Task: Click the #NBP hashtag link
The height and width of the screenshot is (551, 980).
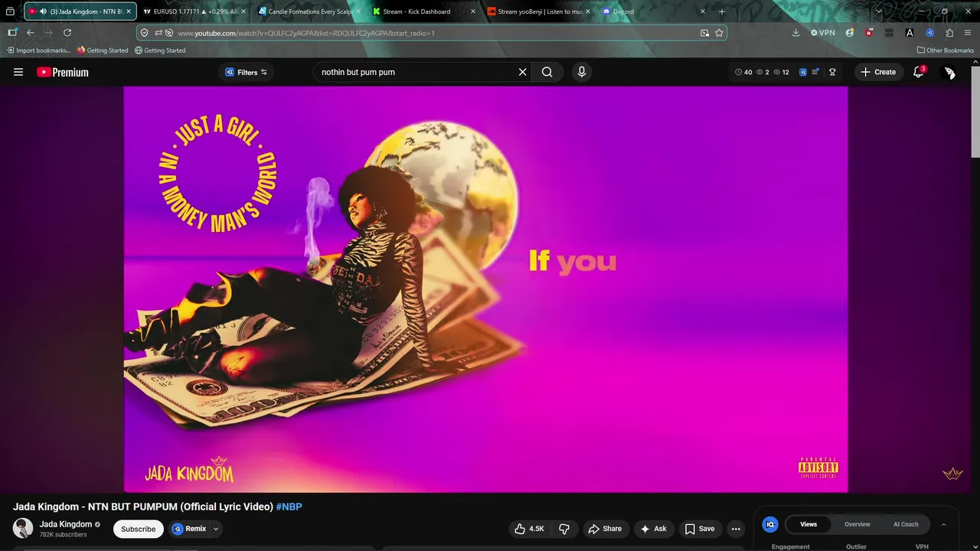Action: click(289, 507)
